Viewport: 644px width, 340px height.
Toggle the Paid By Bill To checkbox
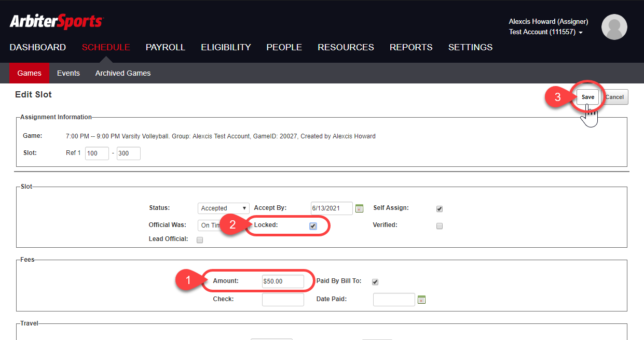pos(375,282)
